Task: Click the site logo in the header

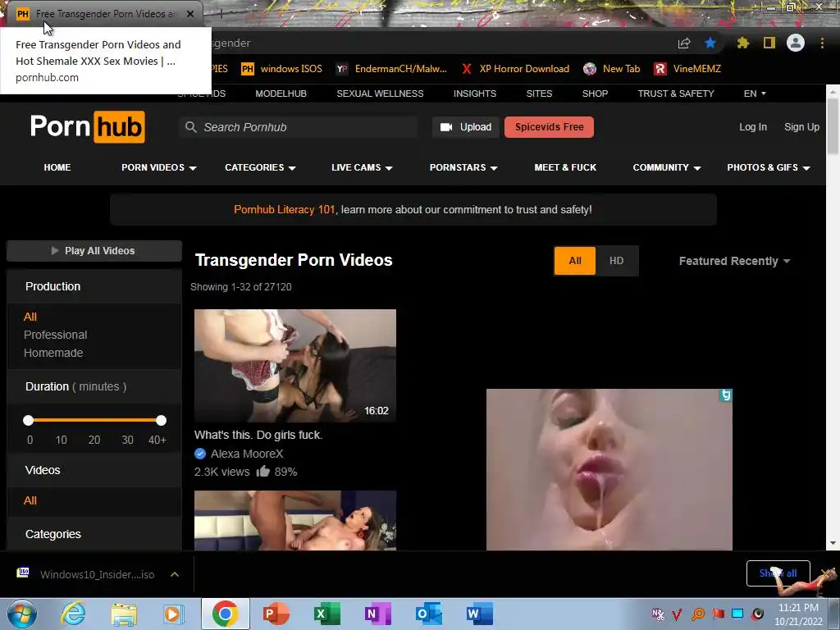Action: [87, 126]
